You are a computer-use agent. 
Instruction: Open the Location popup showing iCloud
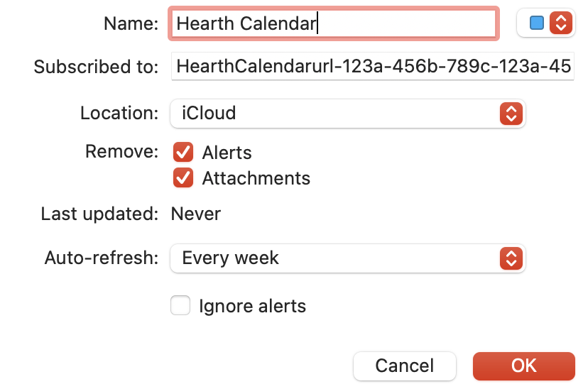[x=347, y=113]
